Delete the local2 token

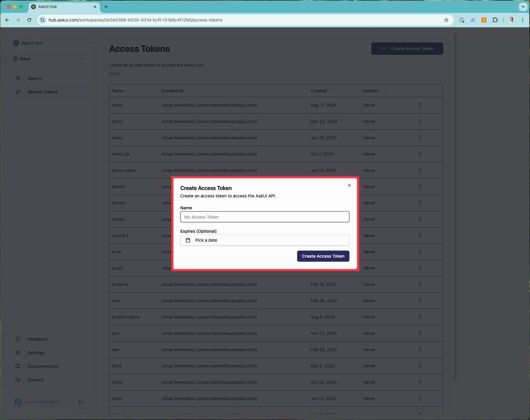click(420, 268)
